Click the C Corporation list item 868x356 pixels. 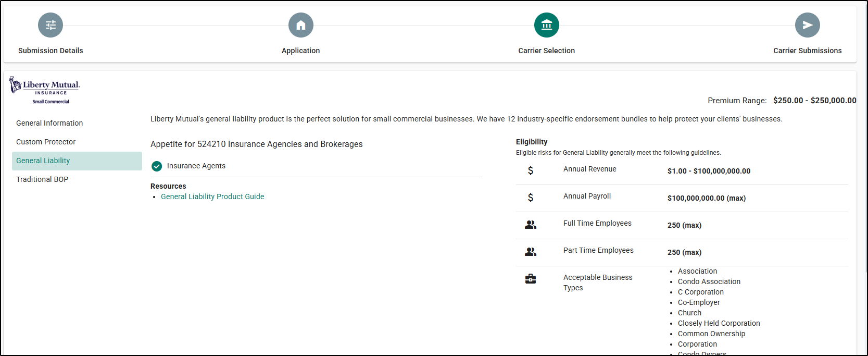coord(701,292)
